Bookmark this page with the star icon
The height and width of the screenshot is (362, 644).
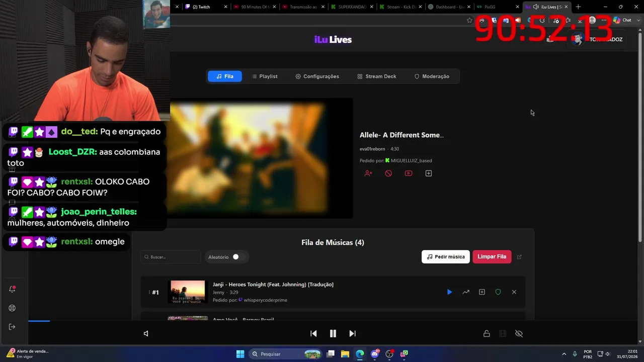pos(469,20)
